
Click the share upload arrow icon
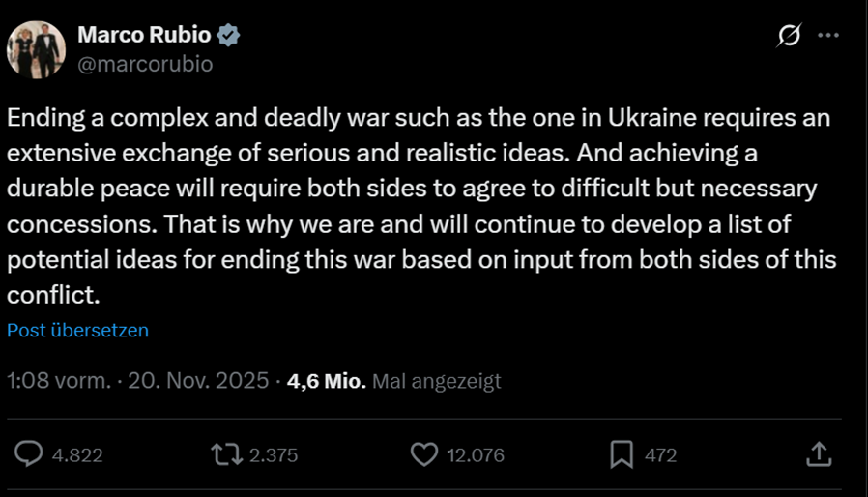pos(818,453)
